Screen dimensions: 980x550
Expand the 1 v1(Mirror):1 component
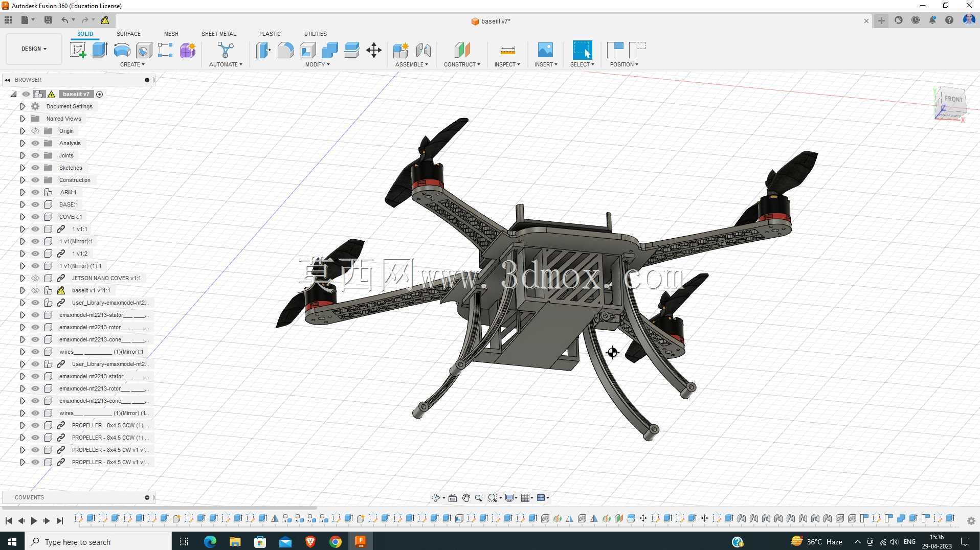[23, 241]
